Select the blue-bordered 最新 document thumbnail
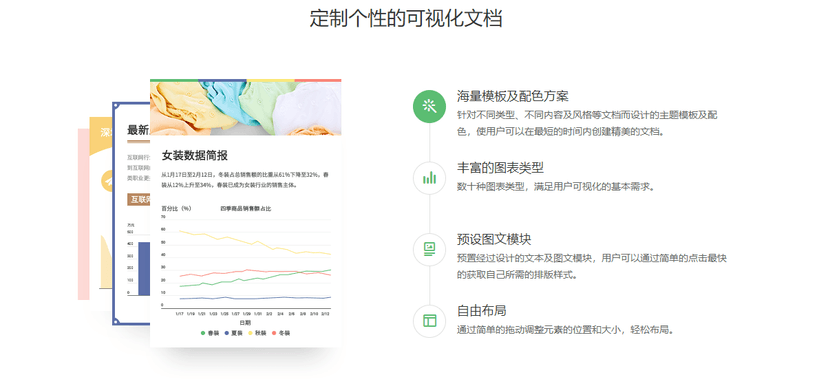Viewport: 828px width, 379px height. point(131,213)
